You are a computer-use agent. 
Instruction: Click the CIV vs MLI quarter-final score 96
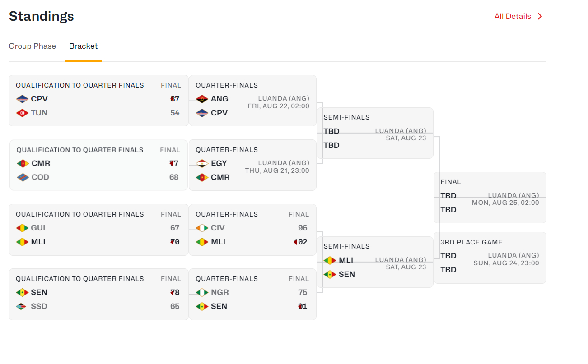(303, 228)
